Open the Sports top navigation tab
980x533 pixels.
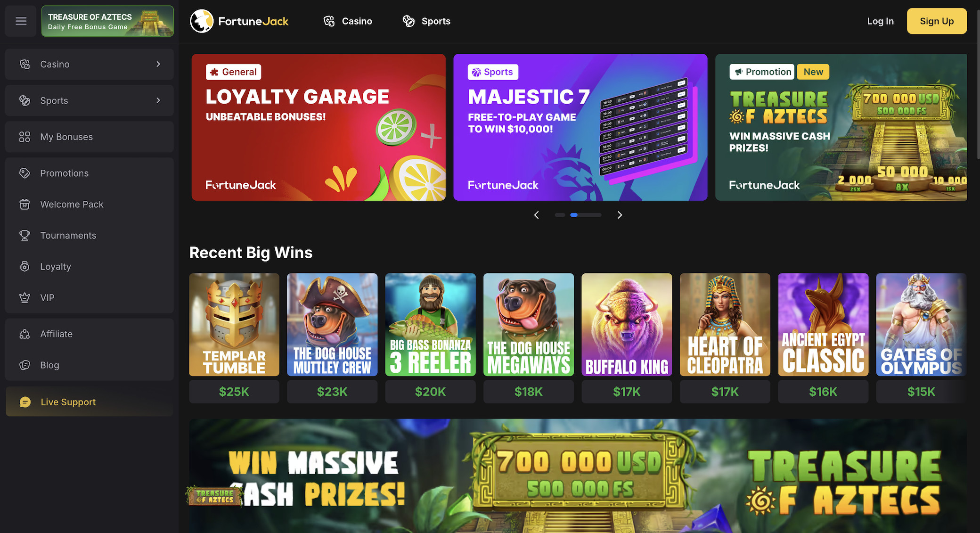tap(426, 21)
